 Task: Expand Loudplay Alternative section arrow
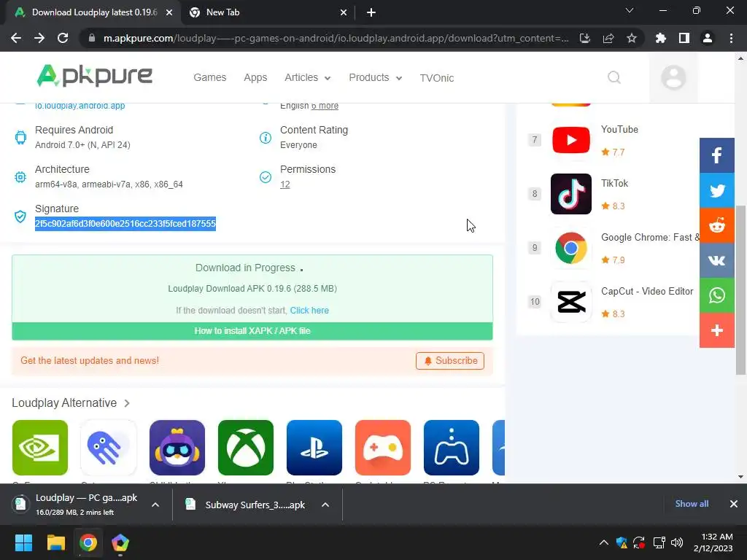tap(127, 403)
